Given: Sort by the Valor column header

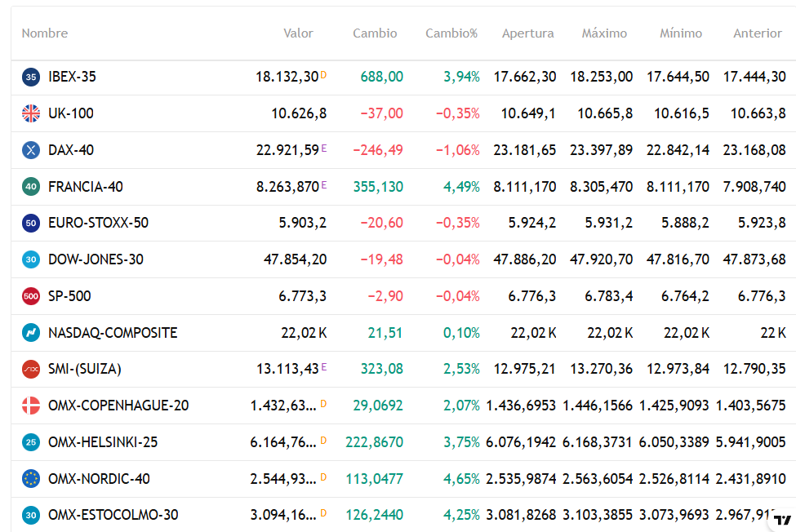Looking at the screenshot, I should pos(298,33).
